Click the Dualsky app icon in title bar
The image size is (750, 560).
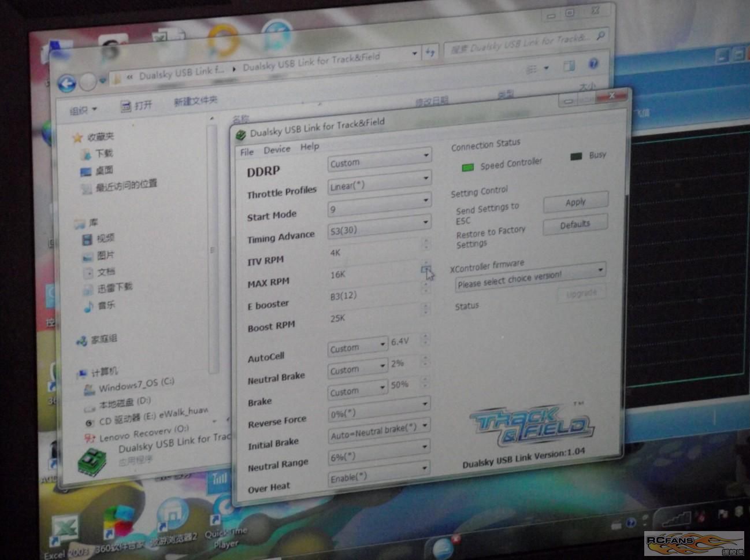240,134
